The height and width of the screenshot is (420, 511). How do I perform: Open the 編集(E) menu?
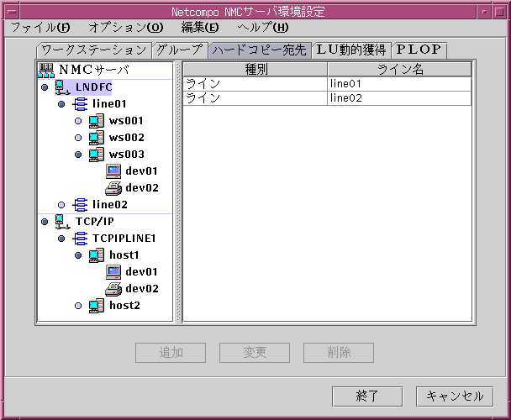tap(200, 28)
